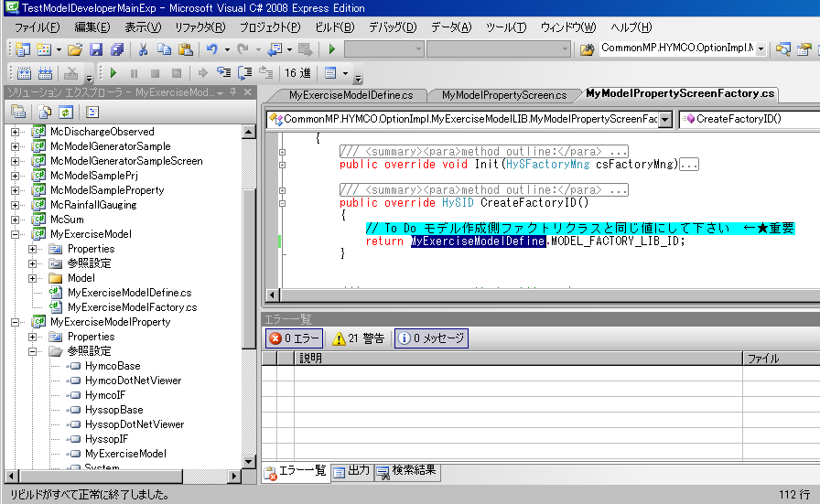Collapse the MyExerciseModelProperty project node

[x=16, y=322]
